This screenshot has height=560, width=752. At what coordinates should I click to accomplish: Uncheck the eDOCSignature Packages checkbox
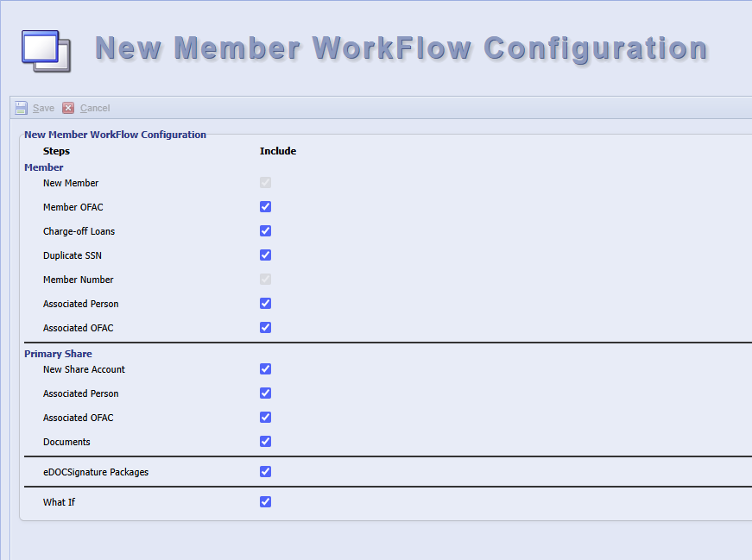[265, 471]
